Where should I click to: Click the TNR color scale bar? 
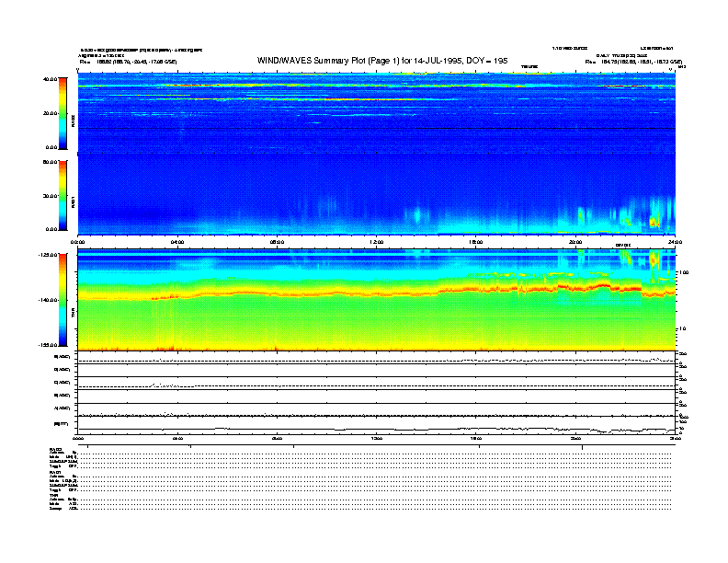(63, 300)
